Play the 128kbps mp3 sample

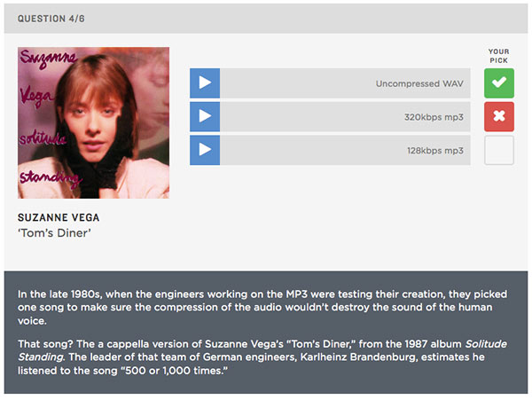(205, 150)
